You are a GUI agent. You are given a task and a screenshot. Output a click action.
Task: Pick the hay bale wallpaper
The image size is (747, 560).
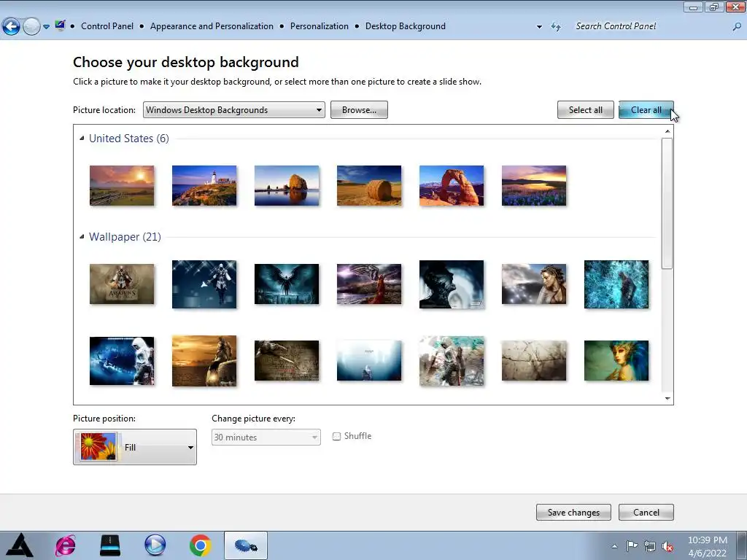(x=369, y=186)
